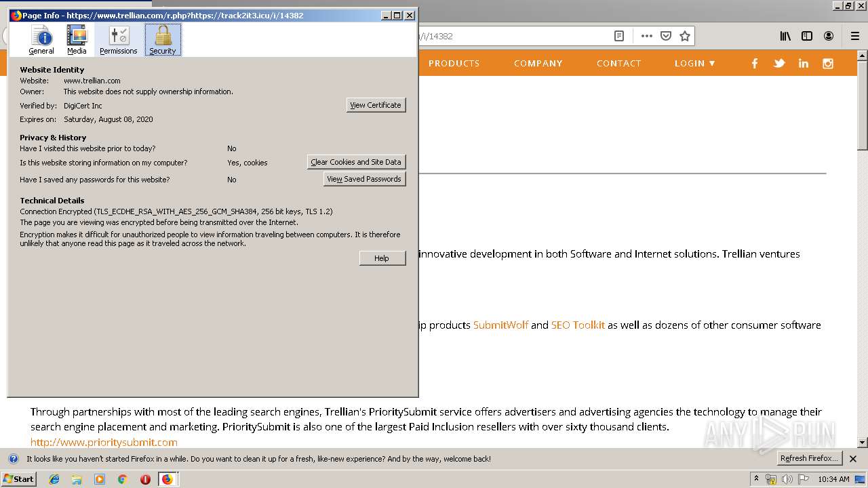Open the Firefox hamburger menu

coord(855,36)
